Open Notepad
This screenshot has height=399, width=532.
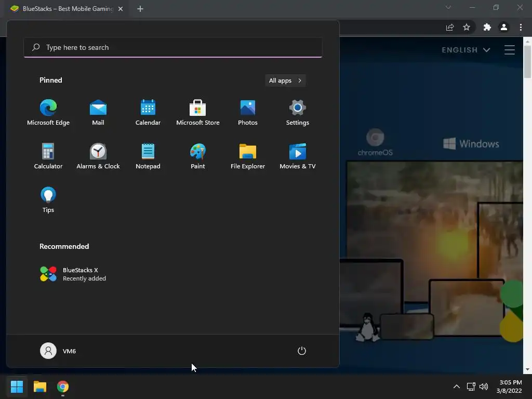[x=148, y=156]
